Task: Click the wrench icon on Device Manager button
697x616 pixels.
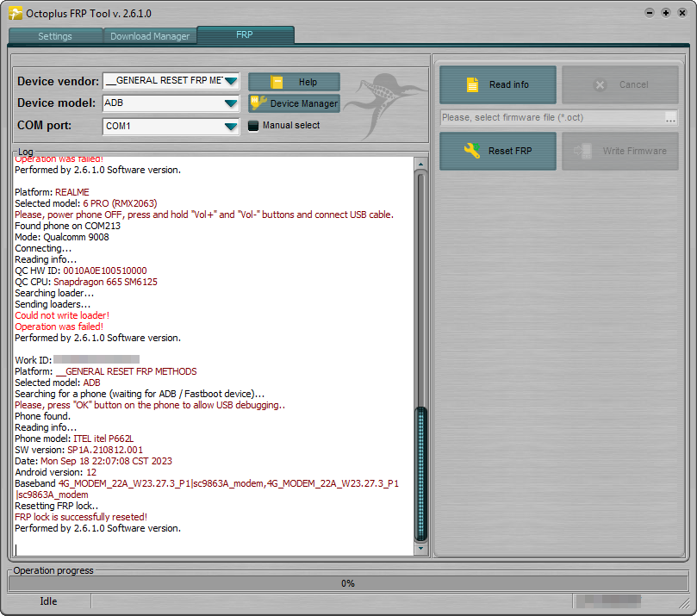Action: (258, 103)
